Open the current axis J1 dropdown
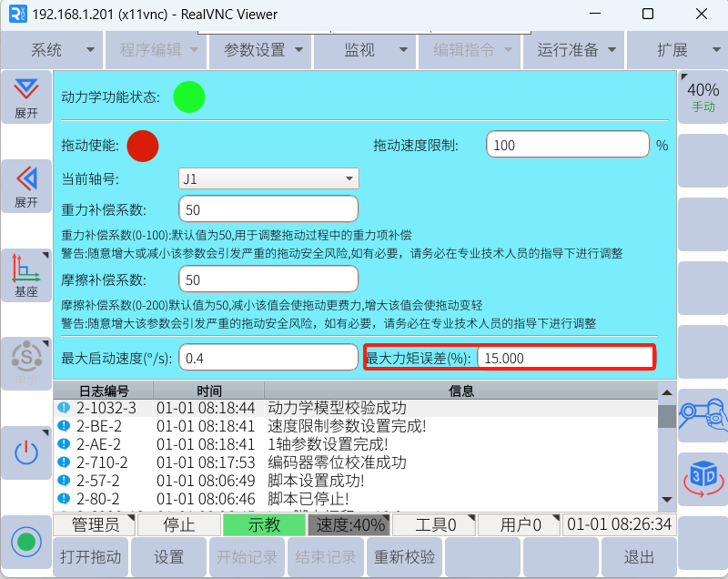The height and width of the screenshot is (579, 728). [268, 179]
